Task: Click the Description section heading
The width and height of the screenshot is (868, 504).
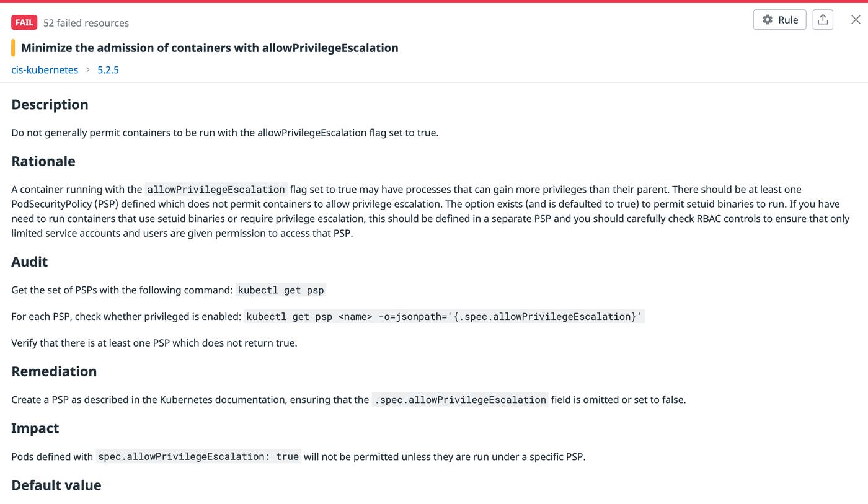Action: [x=50, y=105]
